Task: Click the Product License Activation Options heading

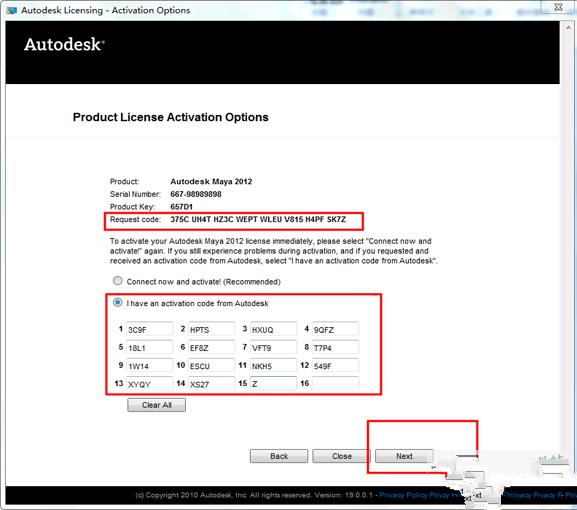Action: point(171,117)
